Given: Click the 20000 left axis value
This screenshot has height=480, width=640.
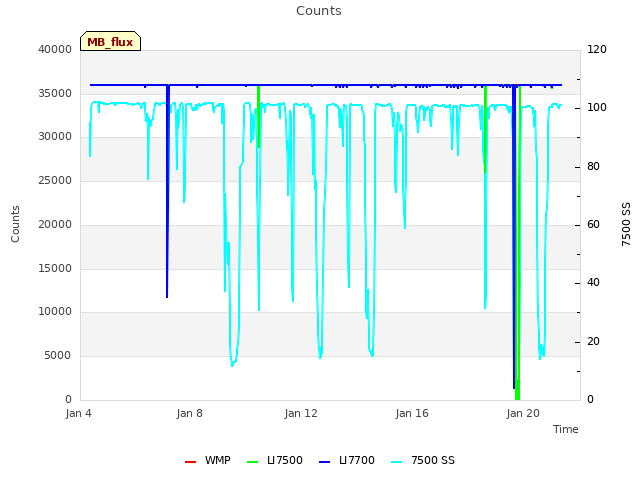Looking at the screenshot, I should point(55,224).
